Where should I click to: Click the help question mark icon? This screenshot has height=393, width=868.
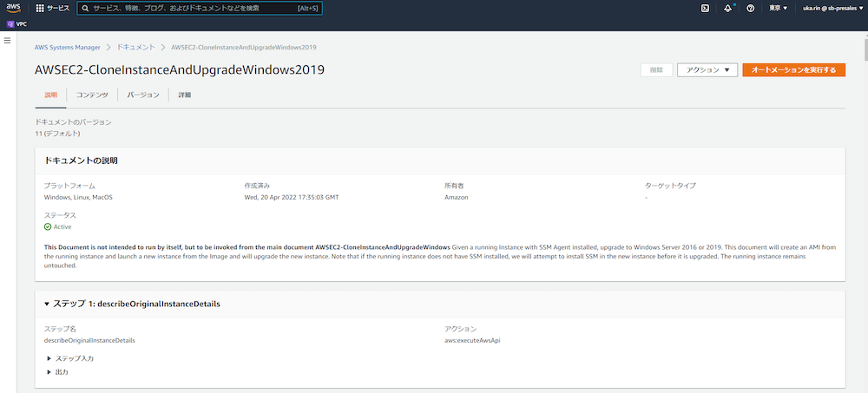(x=750, y=8)
